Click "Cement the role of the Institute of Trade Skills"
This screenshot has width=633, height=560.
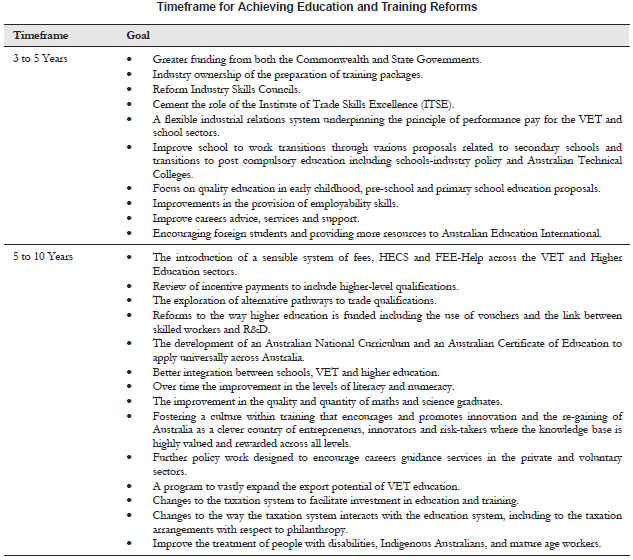click(x=303, y=104)
